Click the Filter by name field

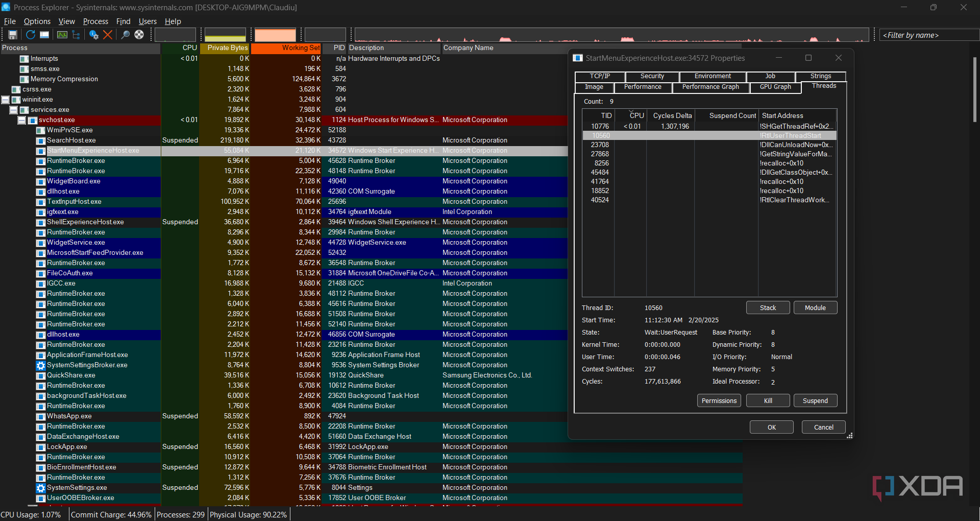(928, 35)
